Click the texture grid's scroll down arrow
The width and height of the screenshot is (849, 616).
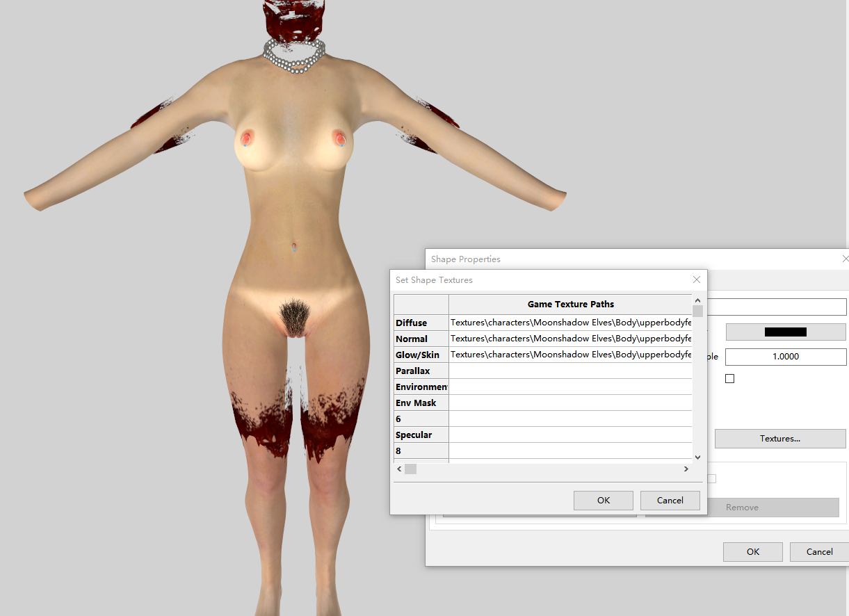[698, 457]
